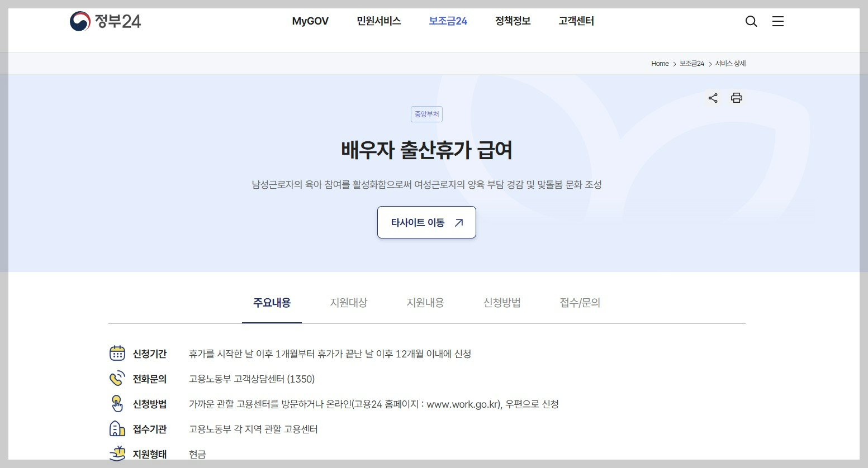Open the 보조금24 menu
Viewport: 868px width, 468px height.
point(448,21)
